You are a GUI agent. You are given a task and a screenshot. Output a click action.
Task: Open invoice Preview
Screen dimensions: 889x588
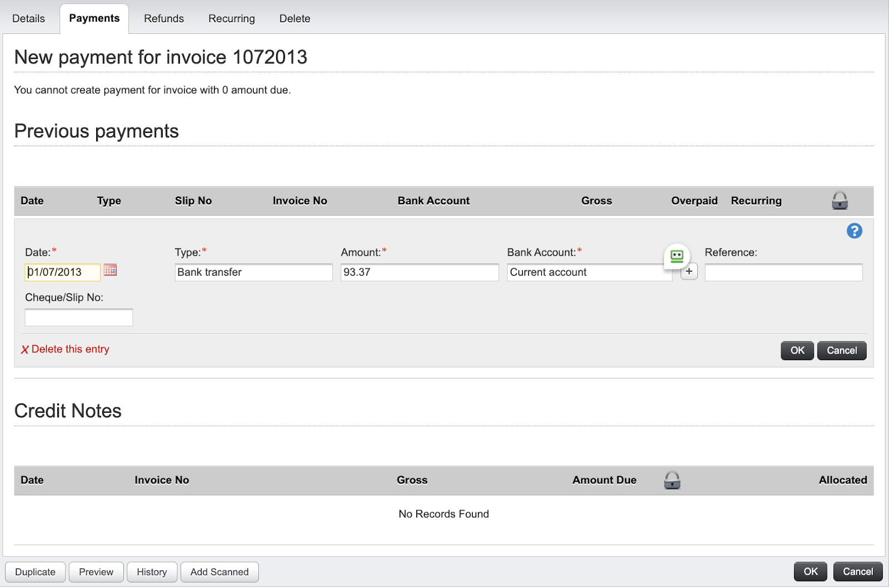[x=96, y=572]
